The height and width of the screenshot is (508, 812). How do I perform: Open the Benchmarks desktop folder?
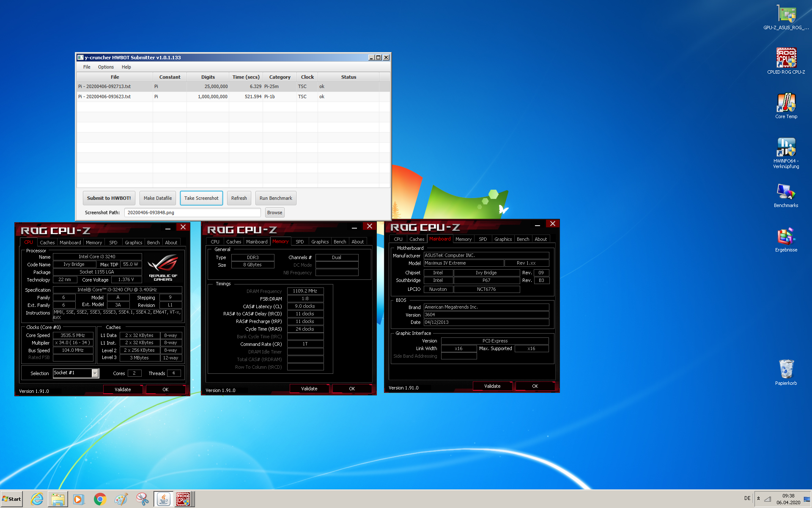click(786, 195)
